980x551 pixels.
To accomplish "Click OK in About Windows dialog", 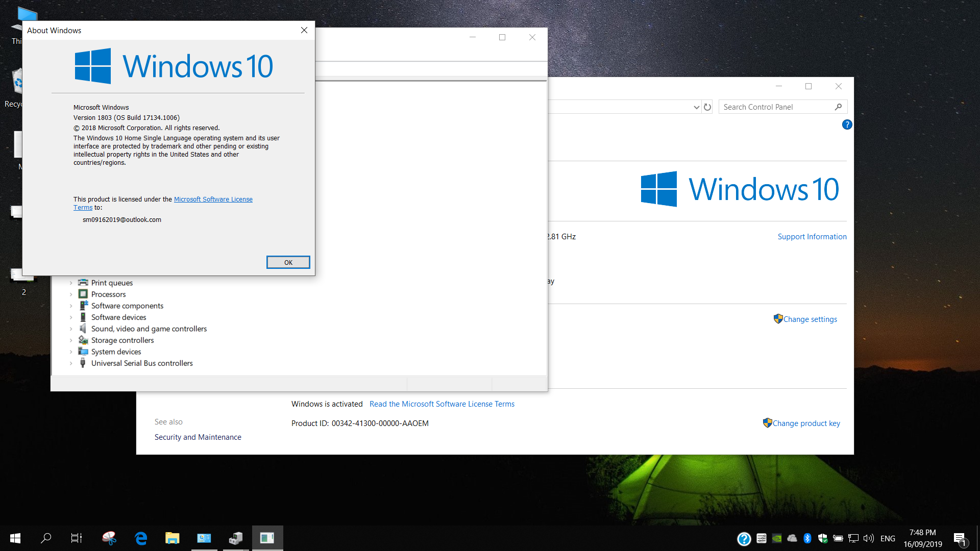I will click(x=288, y=262).
